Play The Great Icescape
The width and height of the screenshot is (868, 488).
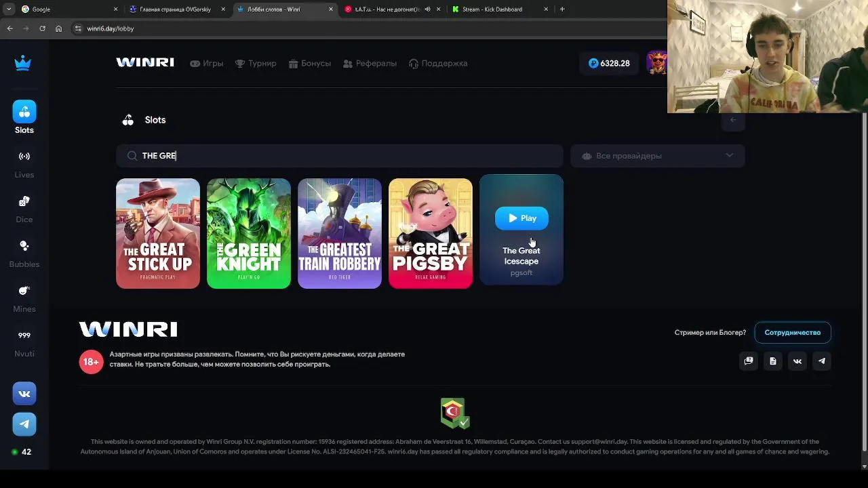point(521,218)
